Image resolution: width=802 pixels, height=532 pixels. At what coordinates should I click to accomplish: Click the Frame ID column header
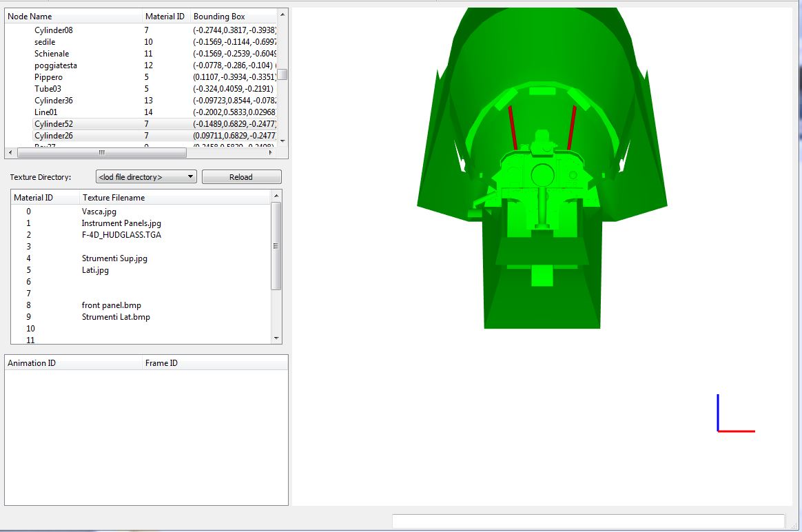point(215,363)
